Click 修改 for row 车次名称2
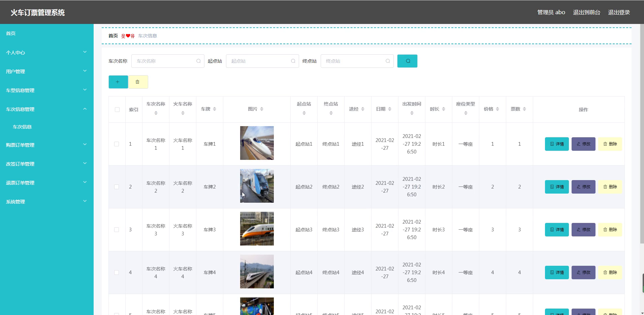This screenshot has height=315, width=644. [x=583, y=187]
